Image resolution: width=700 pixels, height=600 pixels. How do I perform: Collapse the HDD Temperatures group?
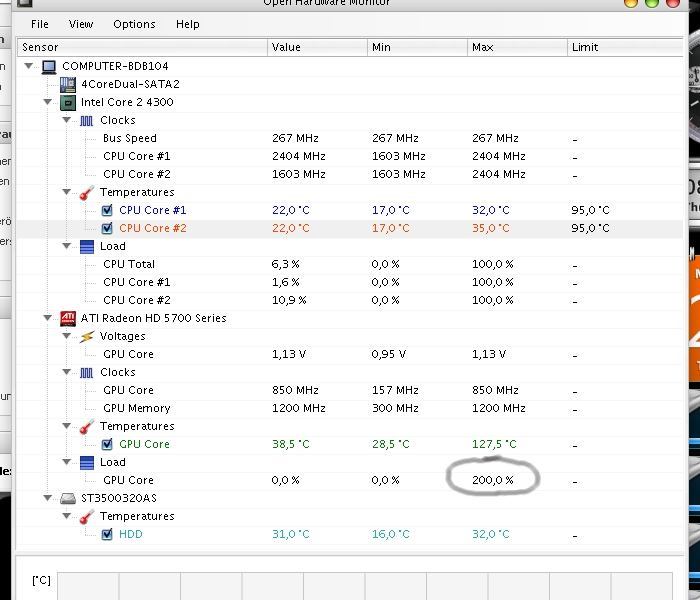[67, 516]
